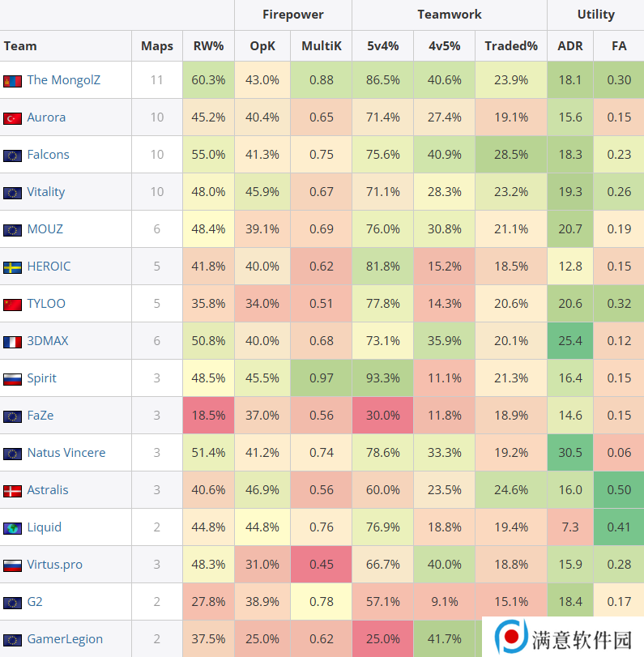This screenshot has height=657, width=644.
Task: Open the Spirit team link
Action: pyautogui.click(x=41, y=378)
